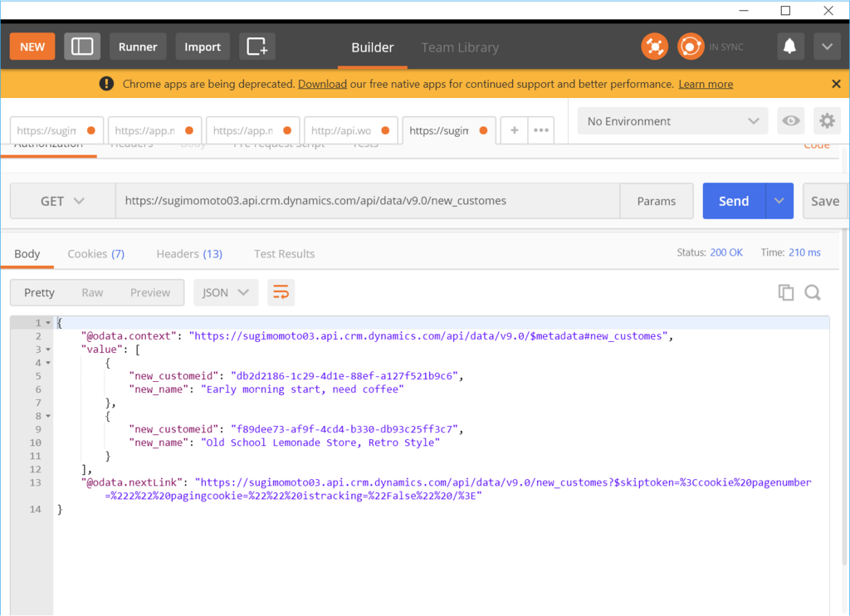
Task: Switch to Builder tab
Action: (x=373, y=47)
